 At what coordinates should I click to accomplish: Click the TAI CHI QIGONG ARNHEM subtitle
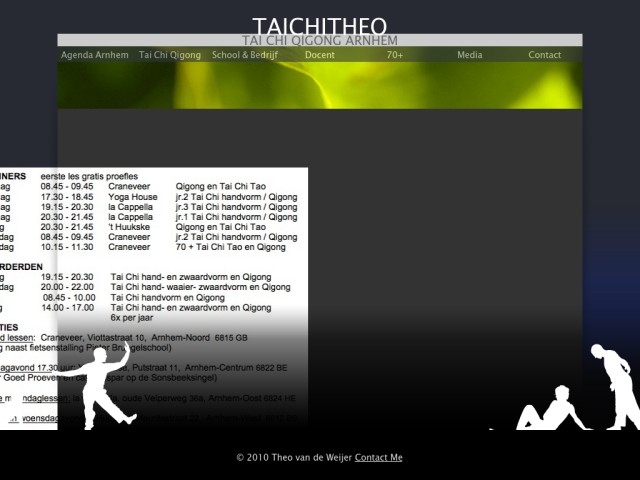point(320,41)
